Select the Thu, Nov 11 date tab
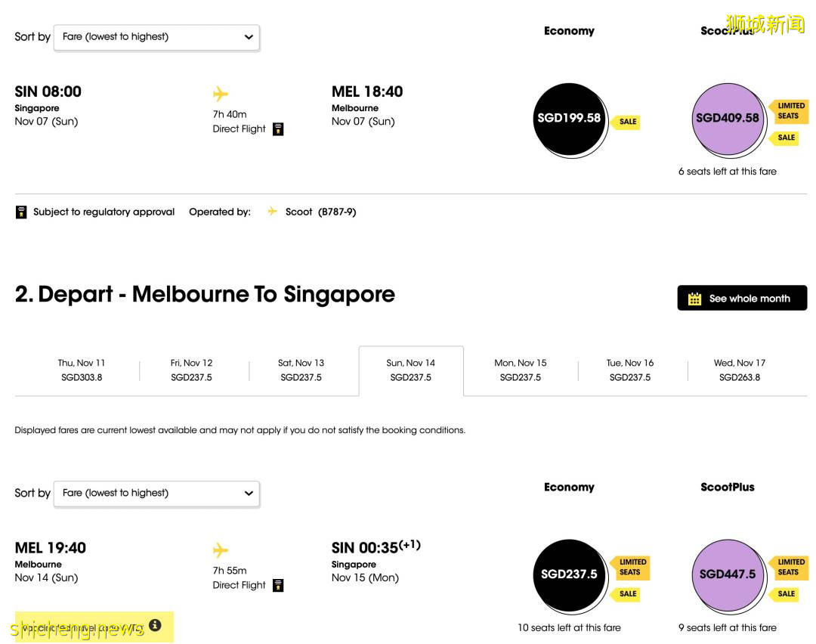 (82, 370)
